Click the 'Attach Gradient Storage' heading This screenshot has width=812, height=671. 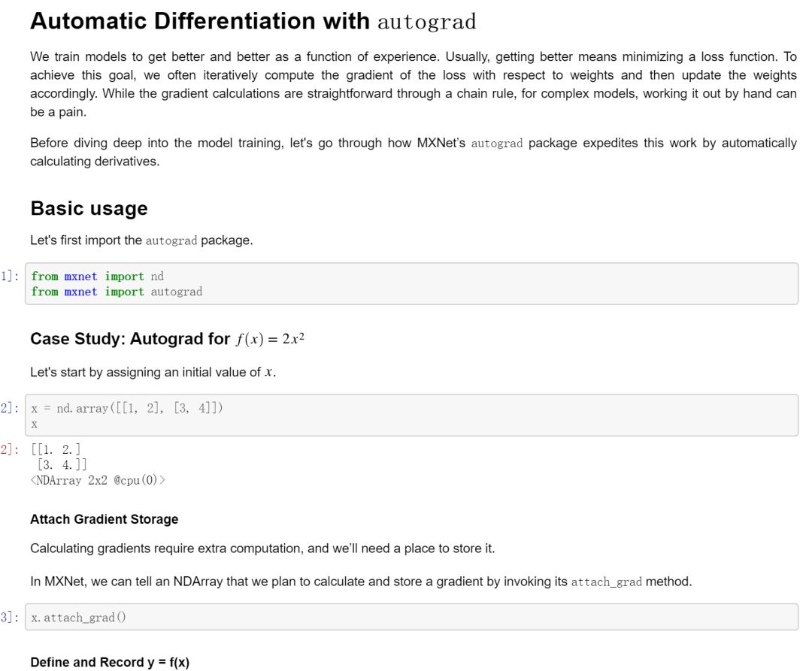coord(104,519)
